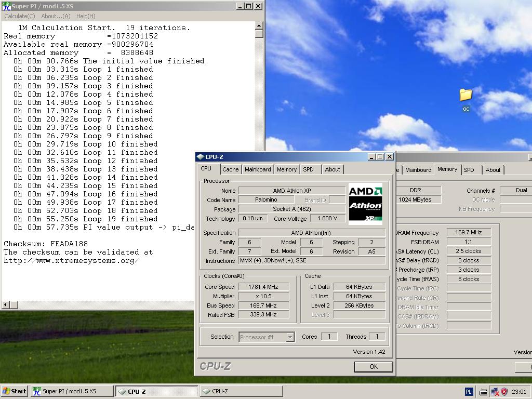Select the first CPU-Z taskbar button

[157, 391]
